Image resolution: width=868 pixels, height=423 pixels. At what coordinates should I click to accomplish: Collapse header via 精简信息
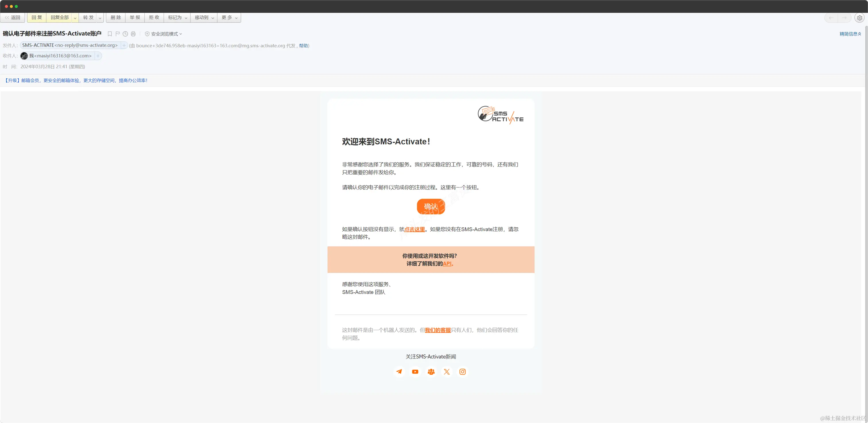(850, 34)
